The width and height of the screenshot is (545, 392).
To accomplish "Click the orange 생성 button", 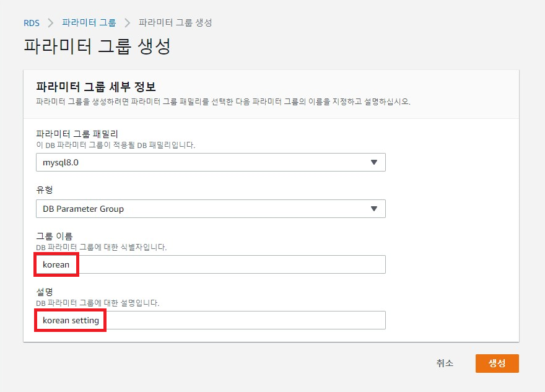I will tap(497, 363).
